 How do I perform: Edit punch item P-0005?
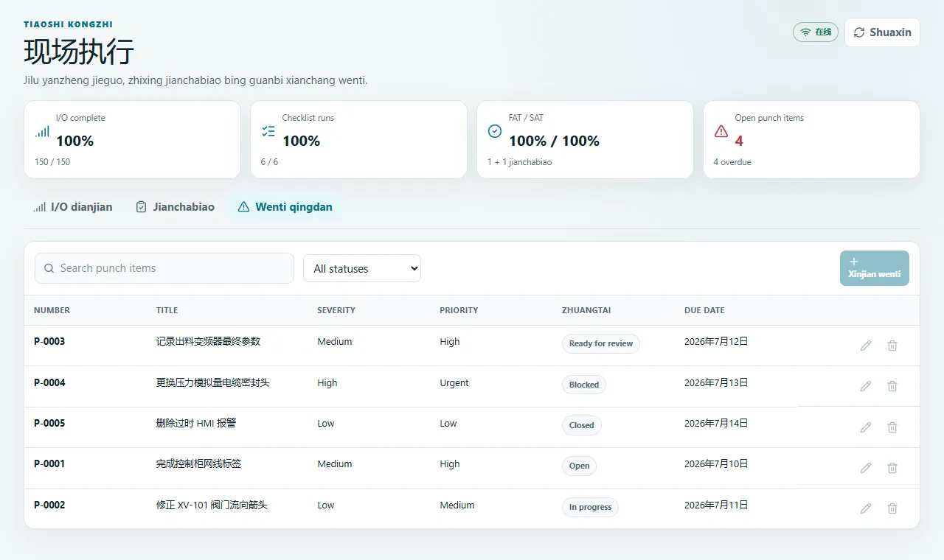click(866, 427)
